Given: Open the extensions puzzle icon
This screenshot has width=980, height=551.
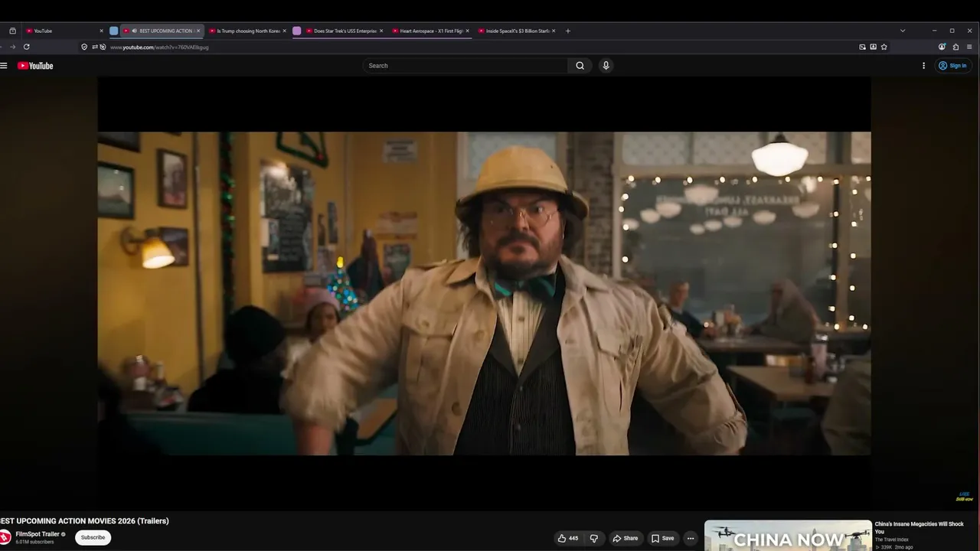Looking at the screenshot, I should tap(955, 47).
